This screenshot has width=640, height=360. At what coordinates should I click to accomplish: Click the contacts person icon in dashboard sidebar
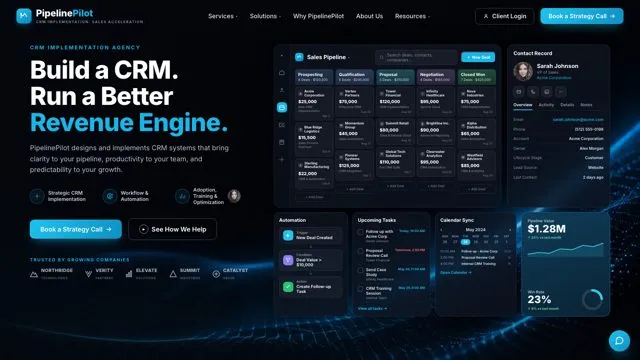click(282, 90)
